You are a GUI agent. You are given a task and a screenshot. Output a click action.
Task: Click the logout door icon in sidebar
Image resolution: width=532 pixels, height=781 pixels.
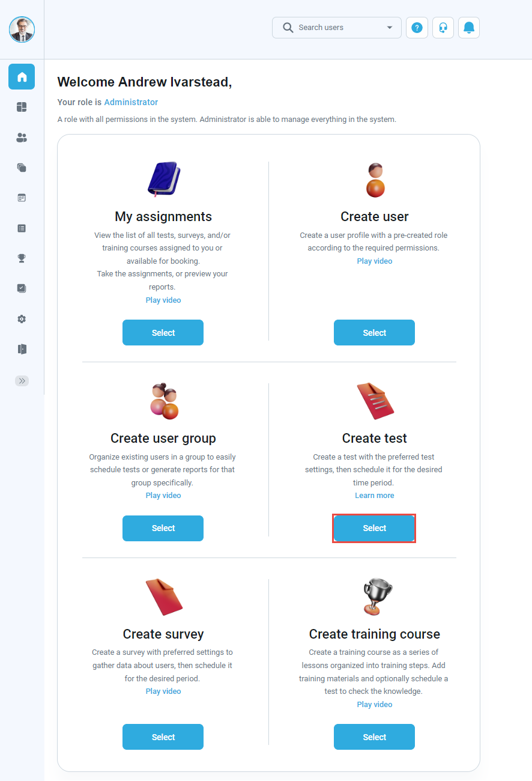[x=22, y=349]
